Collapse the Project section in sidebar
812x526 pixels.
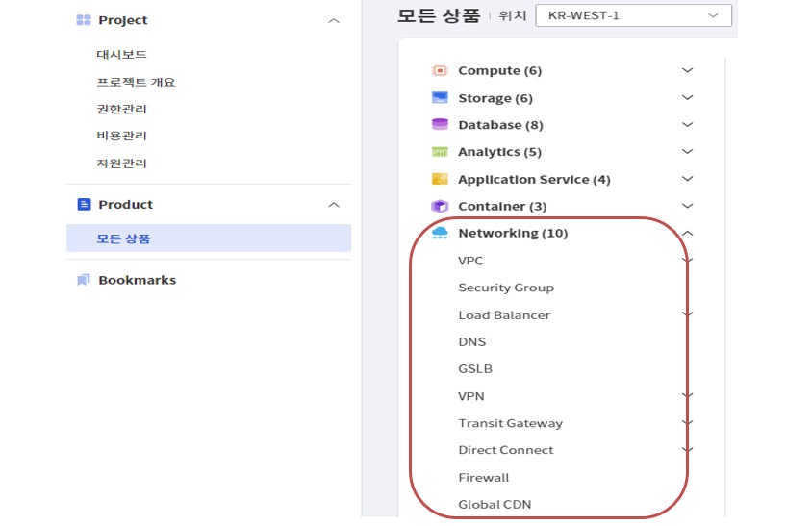click(x=334, y=20)
